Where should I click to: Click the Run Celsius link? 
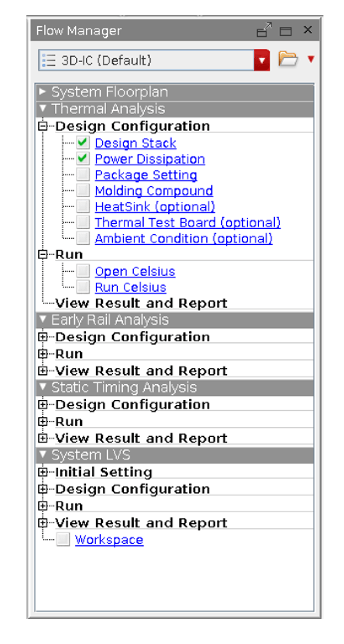coord(130,287)
